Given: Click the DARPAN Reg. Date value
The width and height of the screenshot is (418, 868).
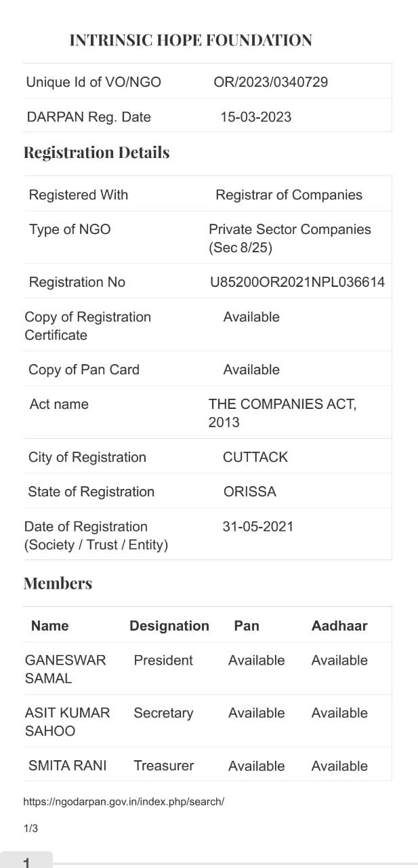Looking at the screenshot, I should tap(255, 117).
